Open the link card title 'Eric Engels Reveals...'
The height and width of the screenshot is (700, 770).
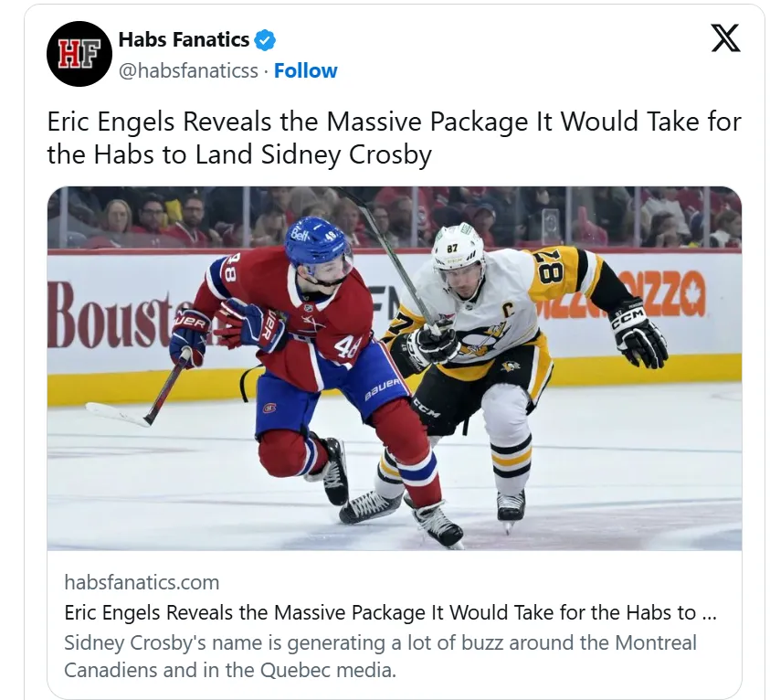tap(390, 612)
